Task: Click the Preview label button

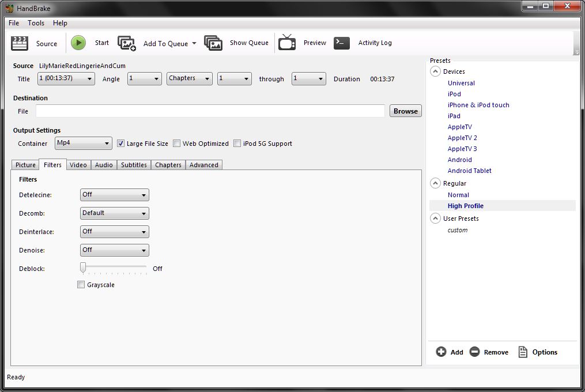Action: tap(315, 43)
